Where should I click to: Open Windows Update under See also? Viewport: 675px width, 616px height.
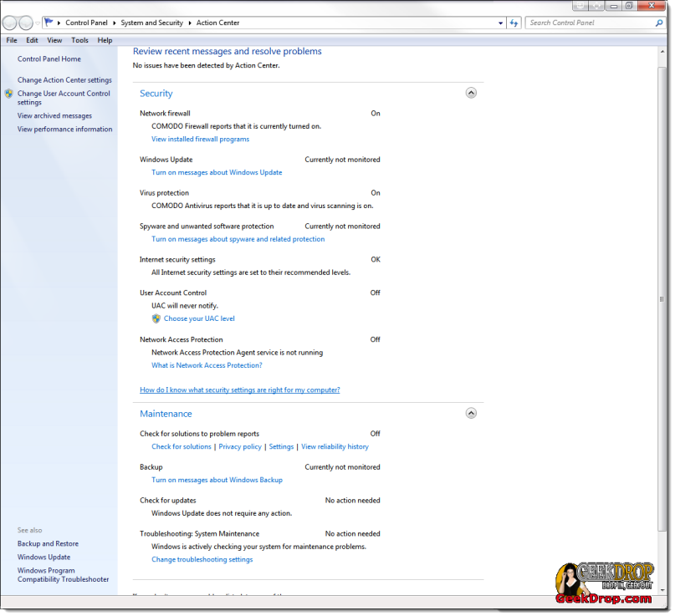point(43,557)
